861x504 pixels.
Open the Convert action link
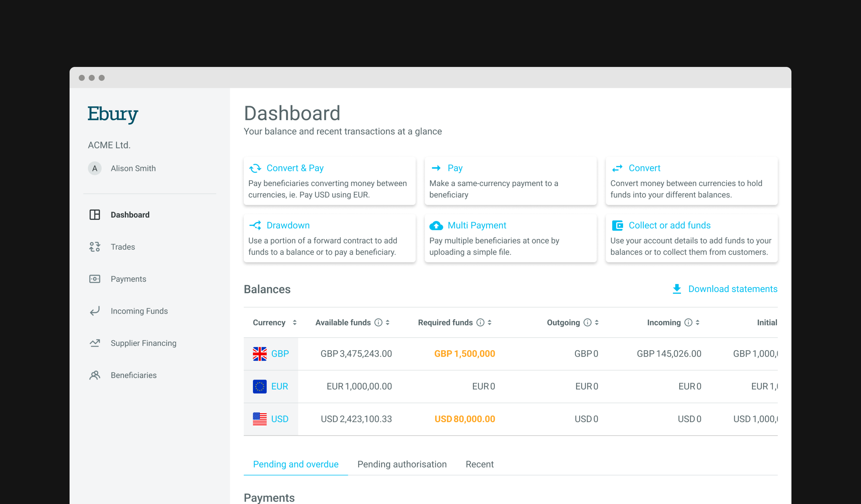[644, 168]
